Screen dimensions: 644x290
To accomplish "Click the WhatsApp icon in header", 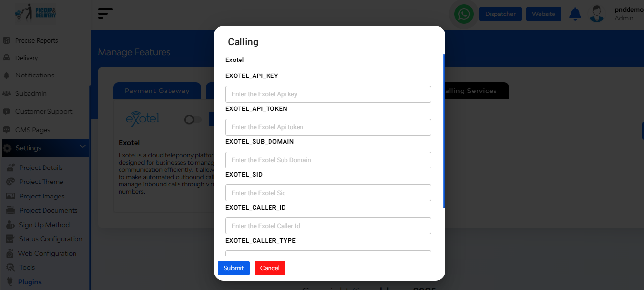I will tap(464, 14).
